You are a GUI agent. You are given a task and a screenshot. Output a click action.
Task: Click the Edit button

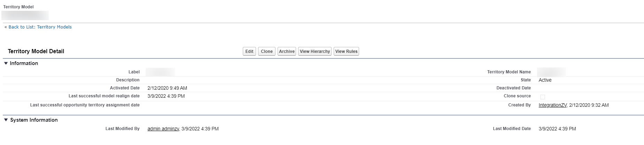[x=249, y=51]
